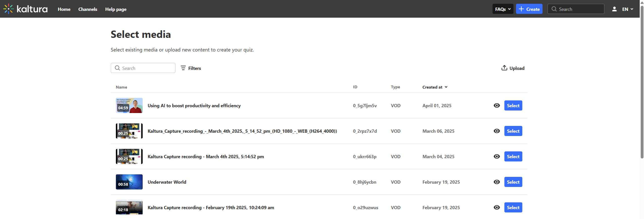Go to the Channels menu item
The height and width of the screenshot is (219, 644).
pyautogui.click(x=88, y=9)
